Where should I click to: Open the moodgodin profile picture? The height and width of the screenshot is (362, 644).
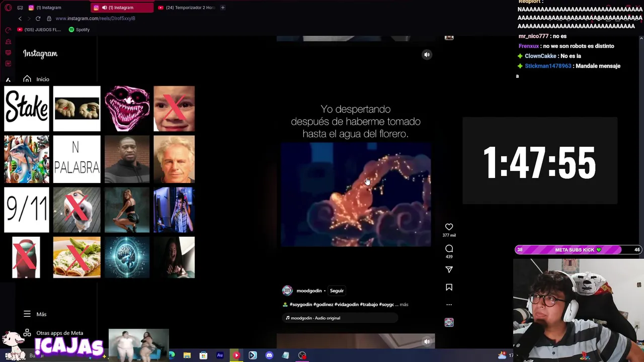pyautogui.click(x=287, y=291)
